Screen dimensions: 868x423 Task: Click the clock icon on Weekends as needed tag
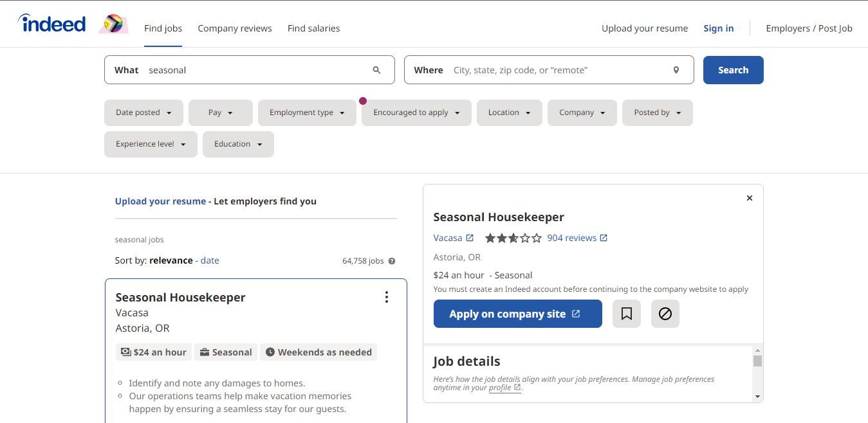tap(272, 352)
